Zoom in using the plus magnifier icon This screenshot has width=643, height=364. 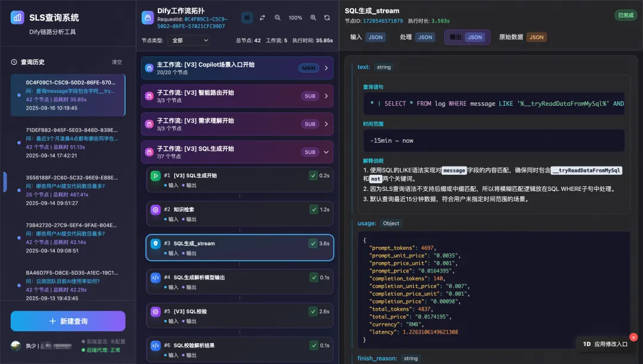[313, 18]
